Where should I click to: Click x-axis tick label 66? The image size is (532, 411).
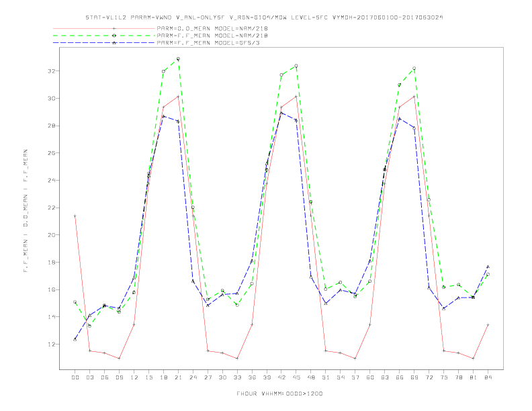[x=400, y=377]
